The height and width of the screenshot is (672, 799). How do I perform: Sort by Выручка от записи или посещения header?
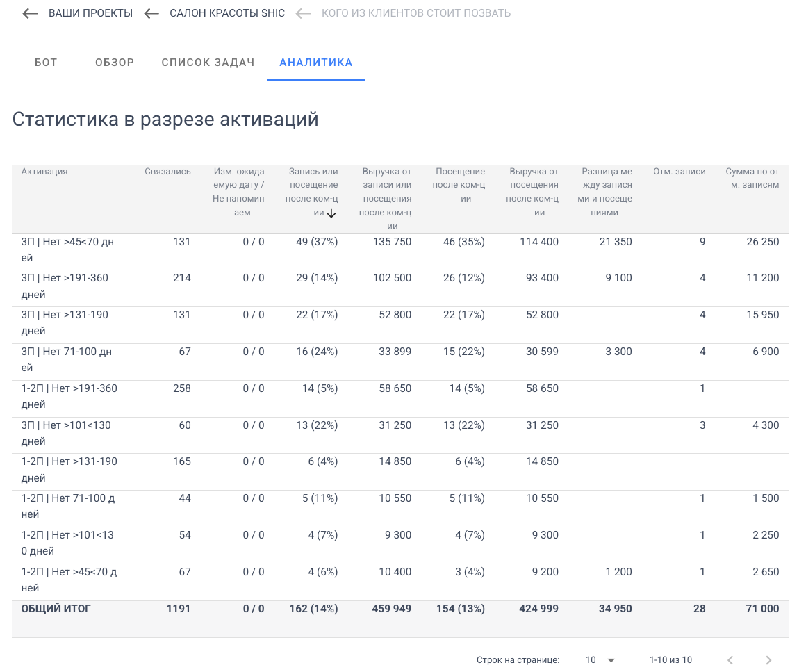pos(385,199)
